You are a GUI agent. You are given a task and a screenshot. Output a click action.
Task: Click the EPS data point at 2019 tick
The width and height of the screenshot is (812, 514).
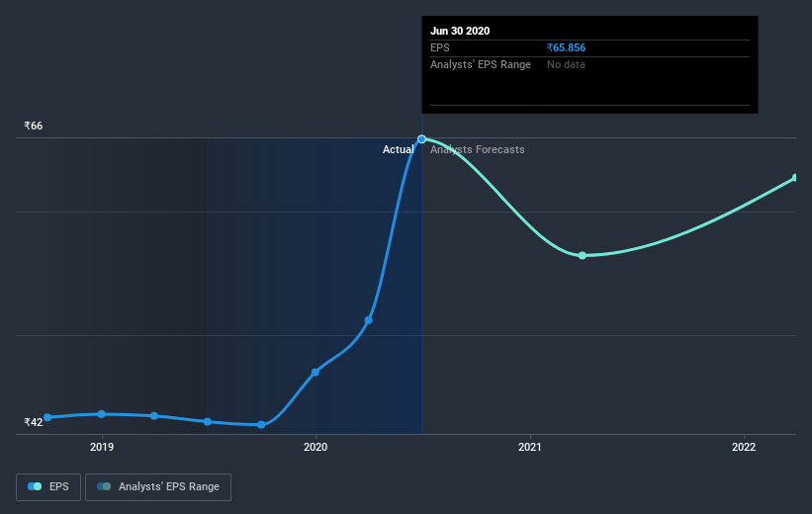(102, 414)
